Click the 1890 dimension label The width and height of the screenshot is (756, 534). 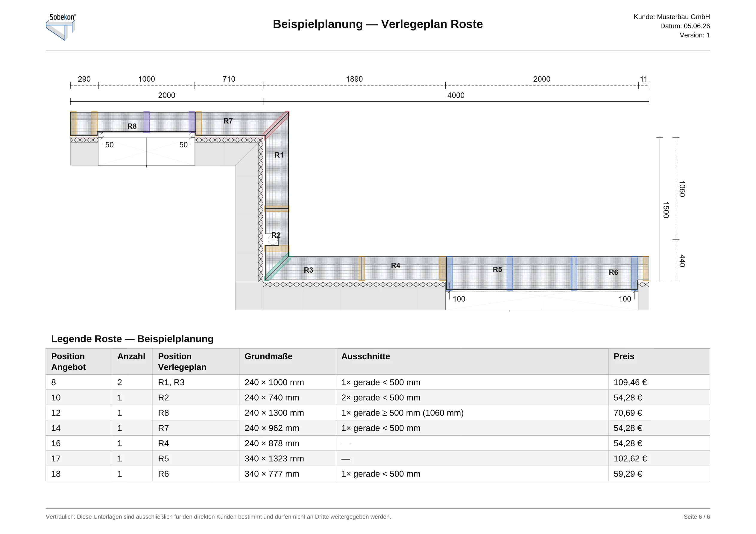tap(354, 79)
